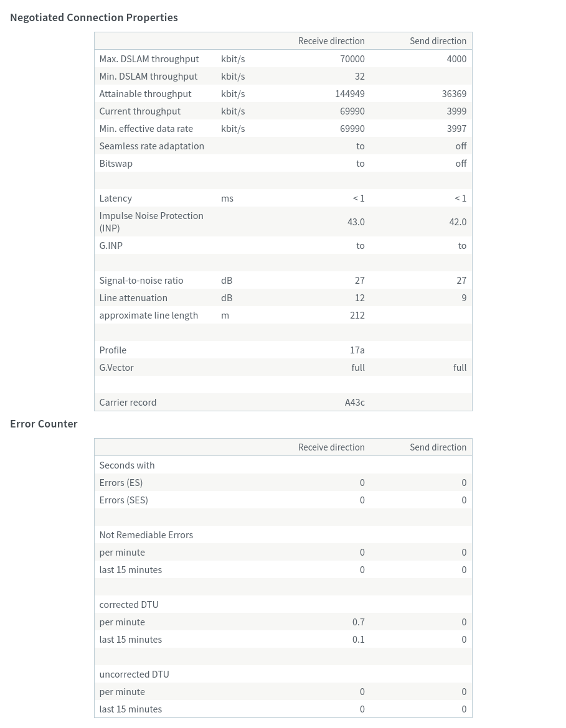Select the Current throughput row label
The image size is (566, 728).
[139, 111]
